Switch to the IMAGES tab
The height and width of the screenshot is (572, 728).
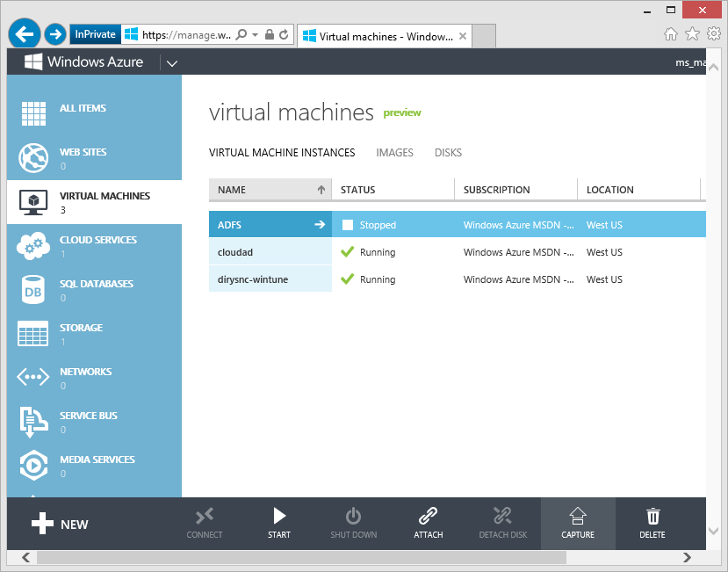394,153
